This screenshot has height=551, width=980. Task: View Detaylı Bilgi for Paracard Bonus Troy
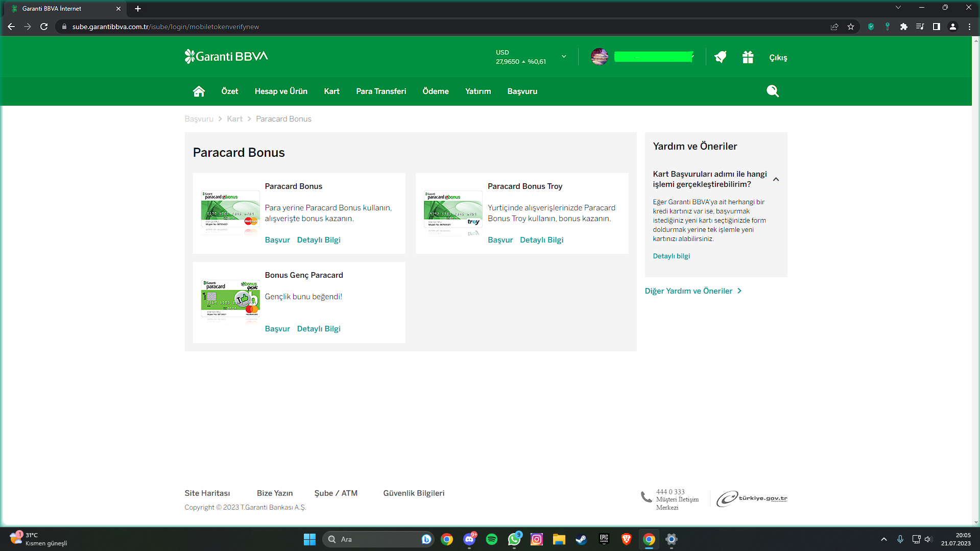pyautogui.click(x=542, y=240)
